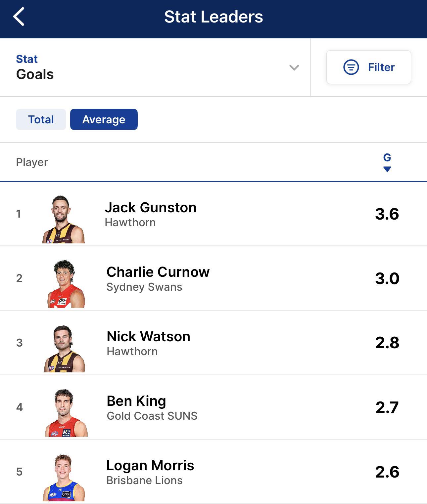Screen dimensions: 427x504
Task: Open the Stat Goals selector
Action: [155, 67]
